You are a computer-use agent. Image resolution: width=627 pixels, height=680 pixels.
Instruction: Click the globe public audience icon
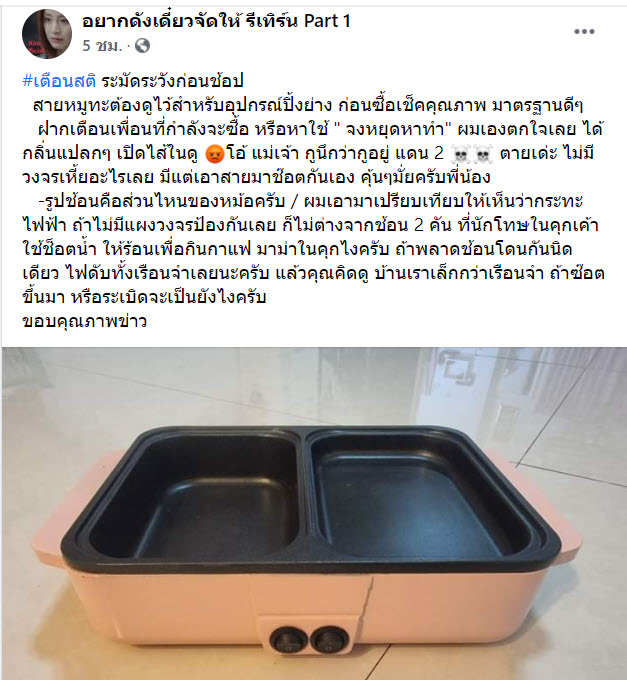click(x=142, y=46)
